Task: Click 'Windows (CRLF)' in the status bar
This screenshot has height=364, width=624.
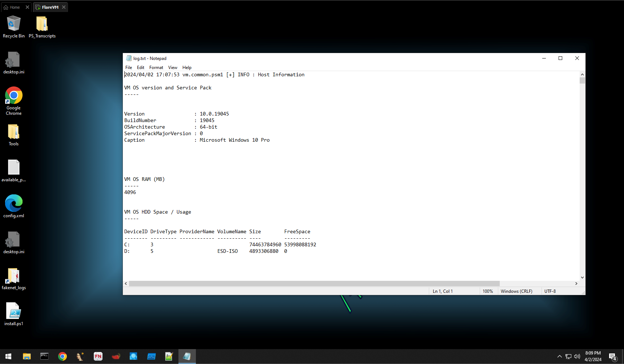Action: tap(516, 291)
